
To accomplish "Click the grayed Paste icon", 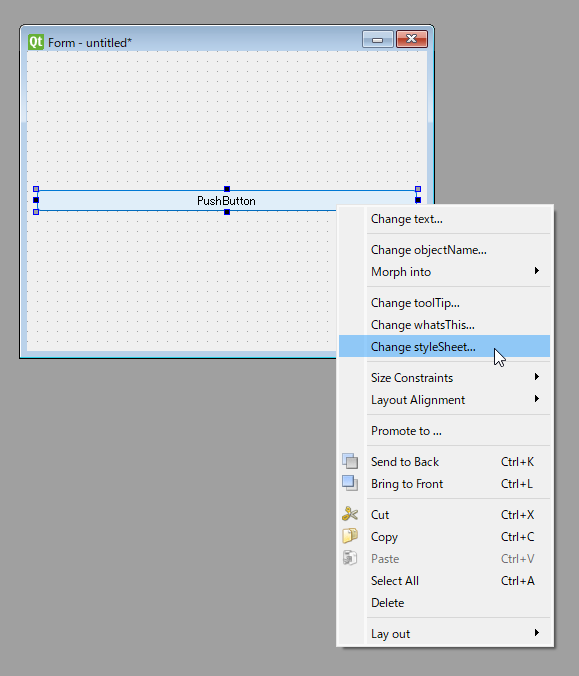I will point(350,558).
